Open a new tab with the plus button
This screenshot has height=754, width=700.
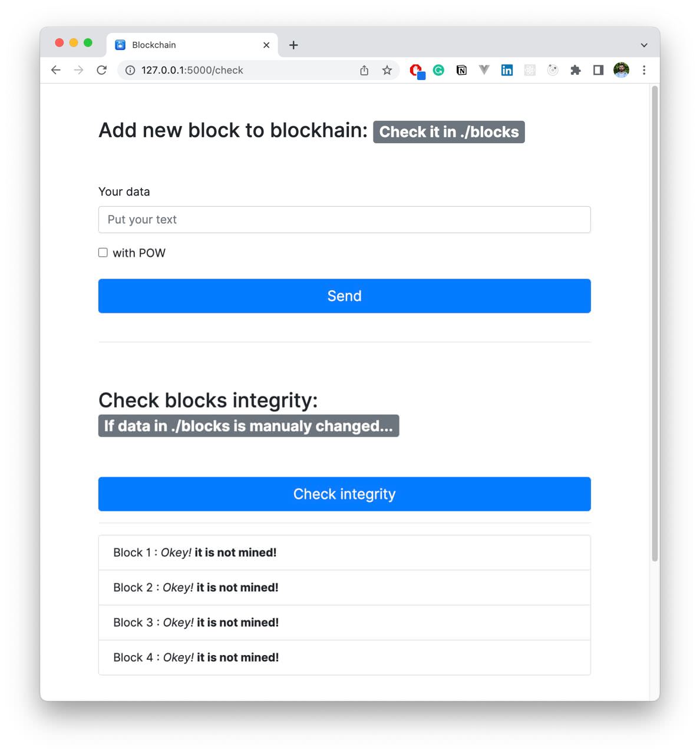click(x=293, y=45)
